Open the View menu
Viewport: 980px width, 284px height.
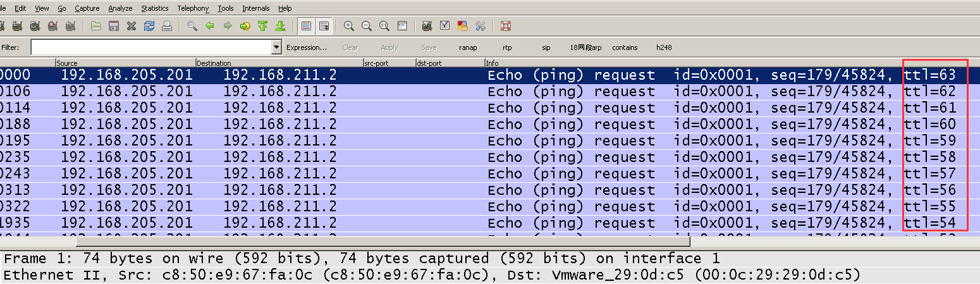pos(42,8)
